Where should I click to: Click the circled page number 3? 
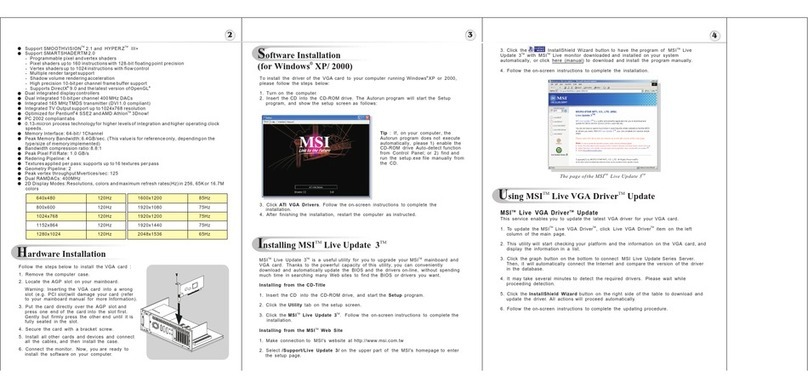[x=470, y=35]
